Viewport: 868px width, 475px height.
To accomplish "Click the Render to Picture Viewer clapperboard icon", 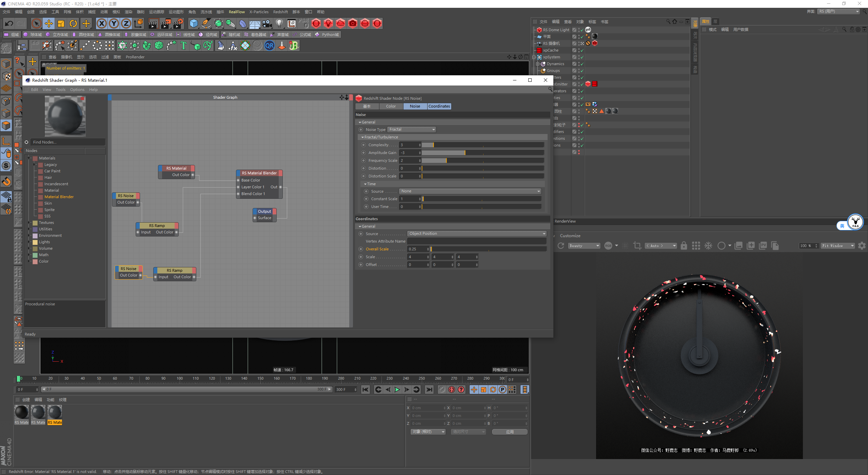I will (x=166, y=23).
